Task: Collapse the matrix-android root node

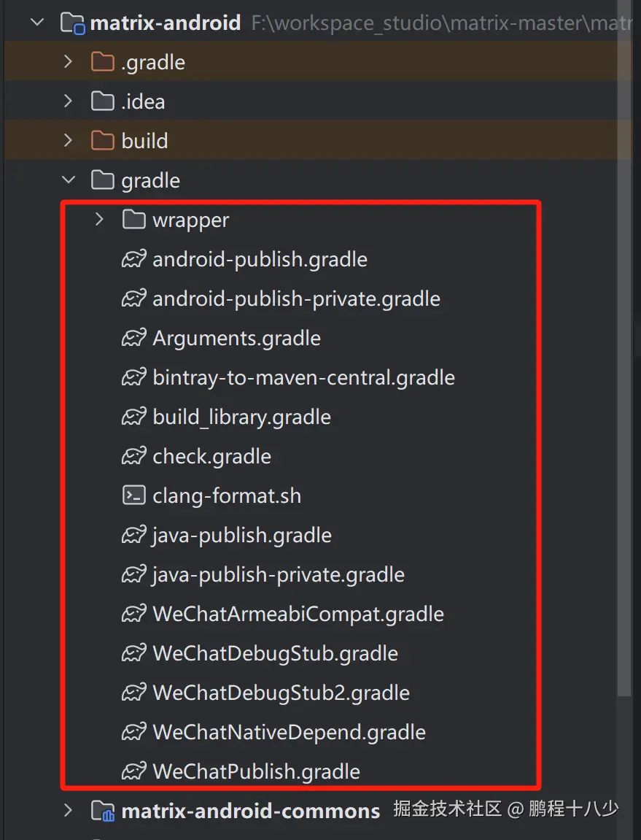Action: (x=37, y=23)
